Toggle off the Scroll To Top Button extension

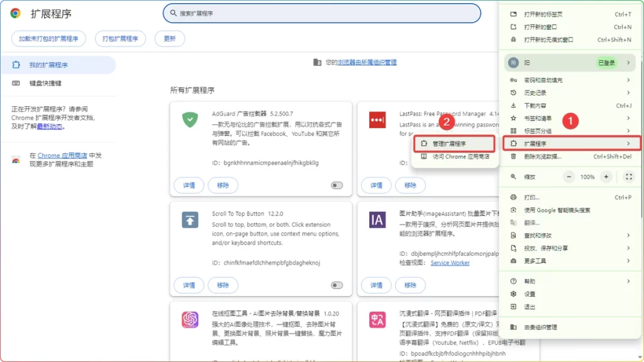(x=336, y=285)
